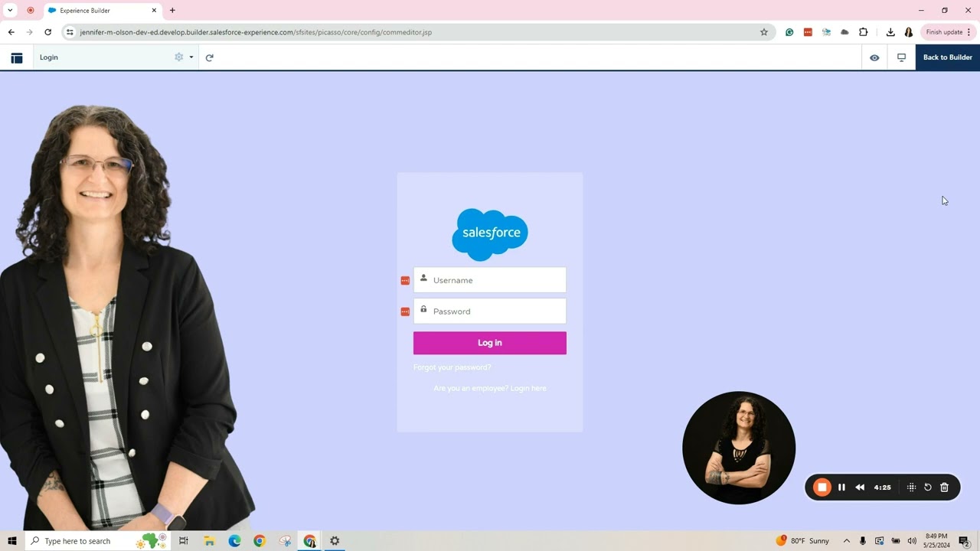The image size is (980, 551).
Task: Open the weather widget showing 80°F Sunny
Action: (802, 541)
